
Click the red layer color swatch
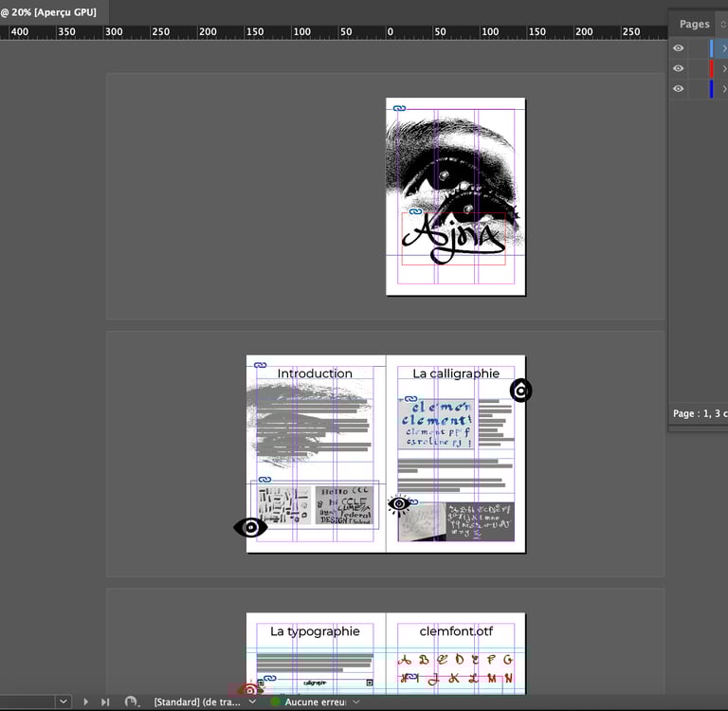(x=711, y=69)
